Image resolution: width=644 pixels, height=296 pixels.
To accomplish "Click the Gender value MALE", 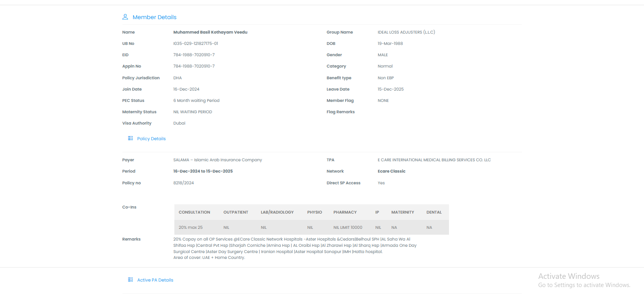I will (383, 55).
